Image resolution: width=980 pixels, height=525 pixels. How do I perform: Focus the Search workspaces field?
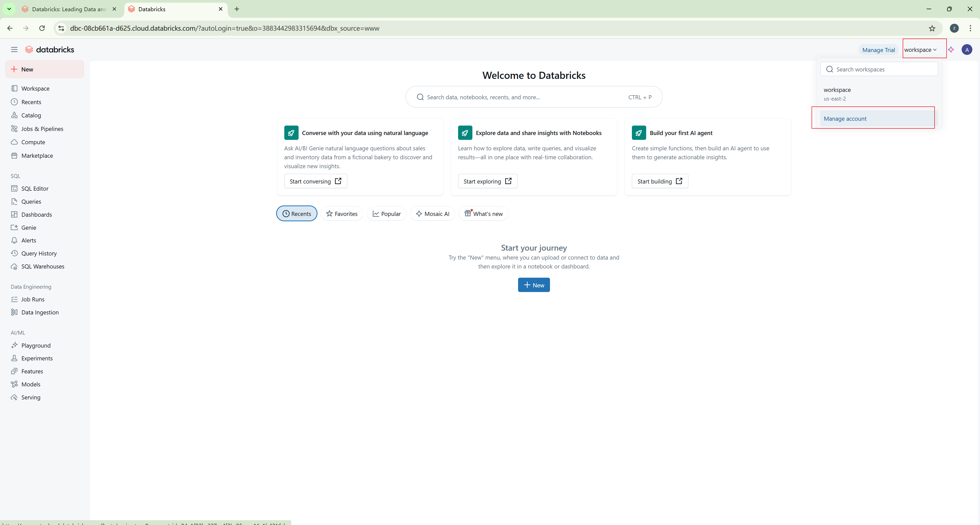[879, 69]
